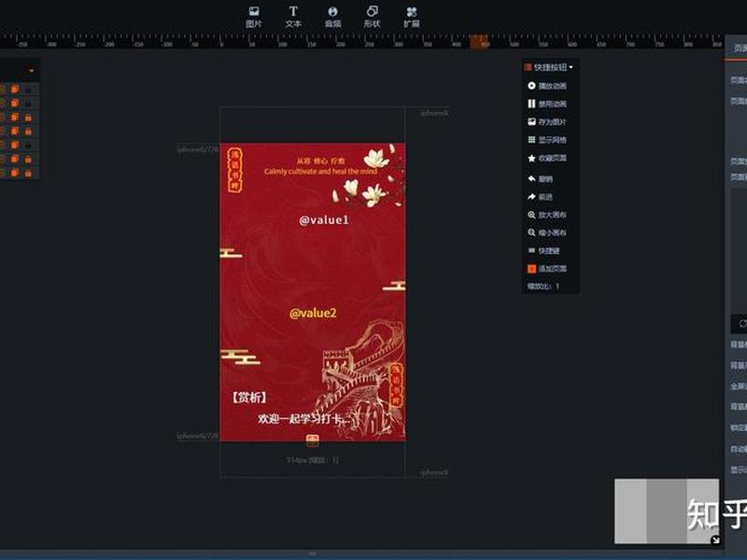Select the @value1 text on the canvas

[x=324, y=220]
